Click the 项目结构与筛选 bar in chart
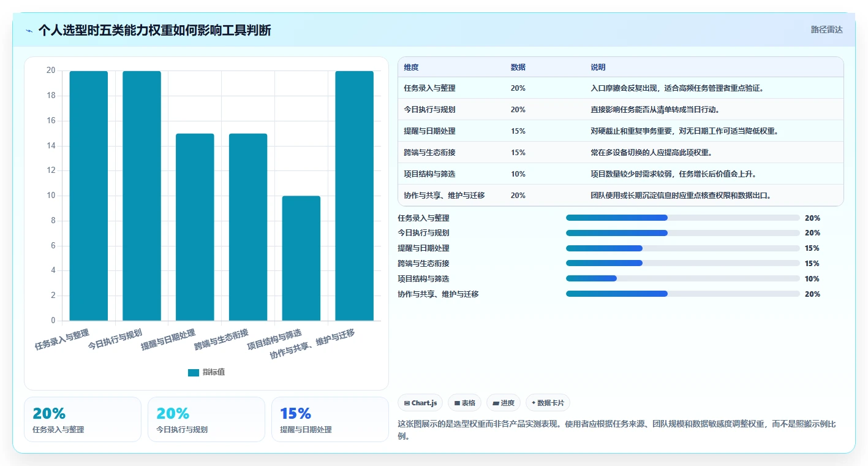 pyautogui.click(x=301, y=258)
